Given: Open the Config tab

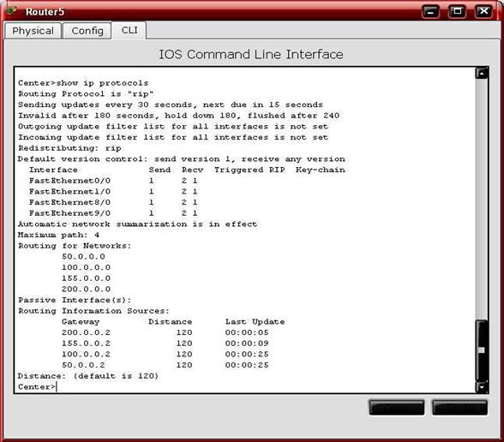Looking at the screenshot, I should (87, 31).
